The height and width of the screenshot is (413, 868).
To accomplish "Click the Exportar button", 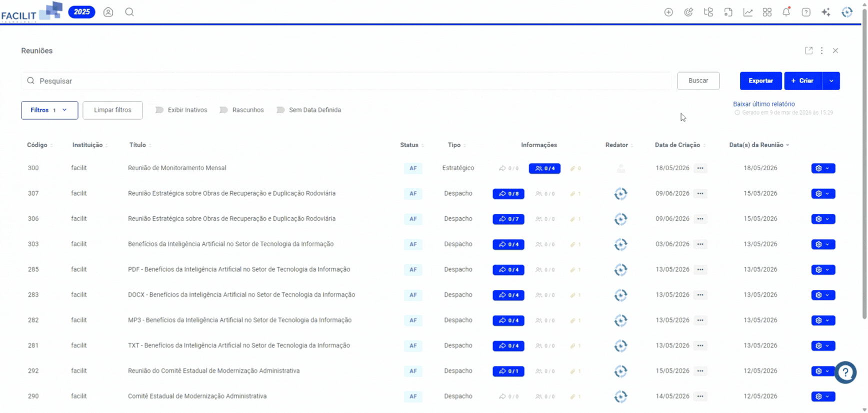I will tap(760, 81).
